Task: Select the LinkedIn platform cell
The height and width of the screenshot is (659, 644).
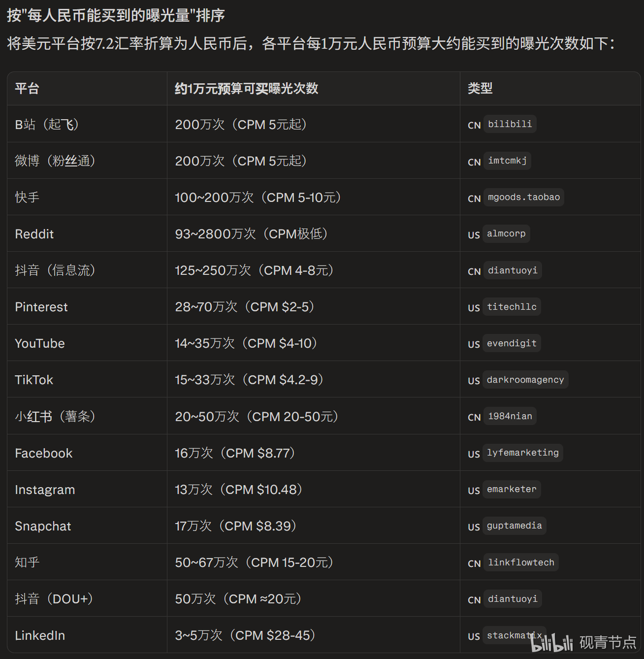Action: (87, 635)
